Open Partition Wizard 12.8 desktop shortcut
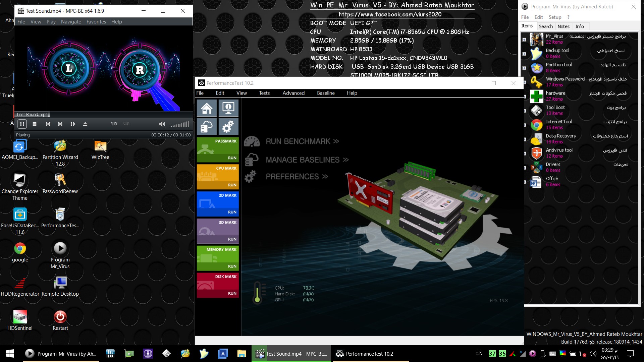Image resolution: width=644 pixels, height=362 pixels. coord(60,153)
